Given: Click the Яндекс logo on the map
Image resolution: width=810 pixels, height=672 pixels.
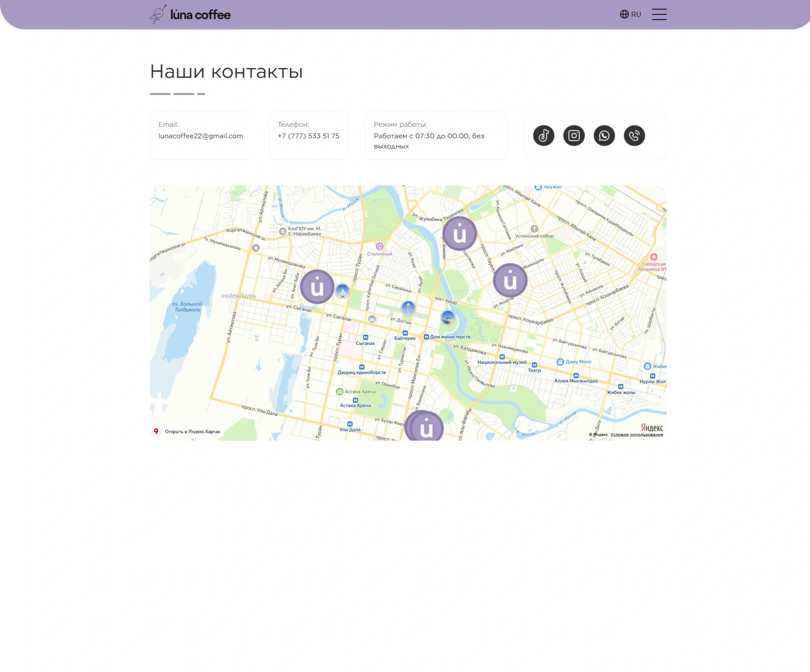Looking at the screenshot, I should [x=652, y=427].
